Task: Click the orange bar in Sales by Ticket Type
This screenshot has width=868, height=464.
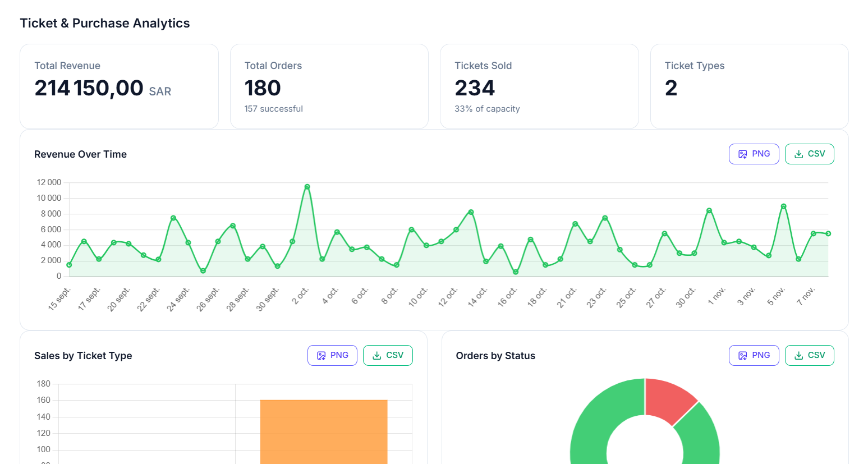Action: point(324,431)
